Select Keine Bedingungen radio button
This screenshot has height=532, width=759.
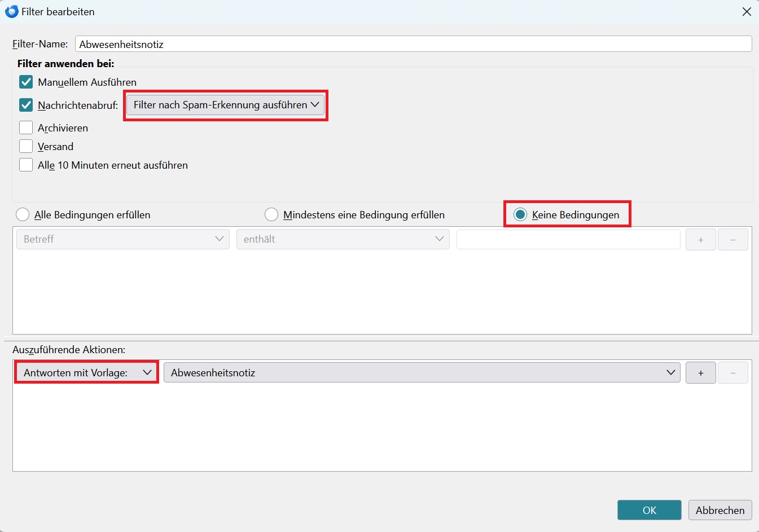pos(520,215)
